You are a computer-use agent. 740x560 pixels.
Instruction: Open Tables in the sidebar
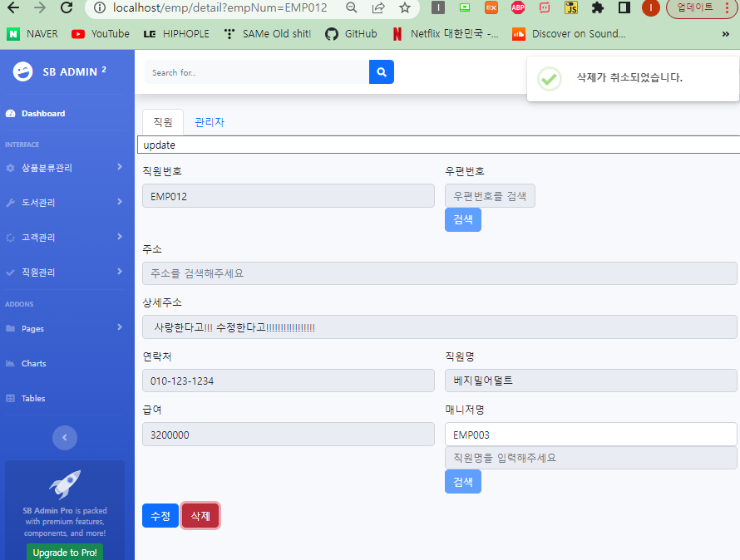coord(26,398)
